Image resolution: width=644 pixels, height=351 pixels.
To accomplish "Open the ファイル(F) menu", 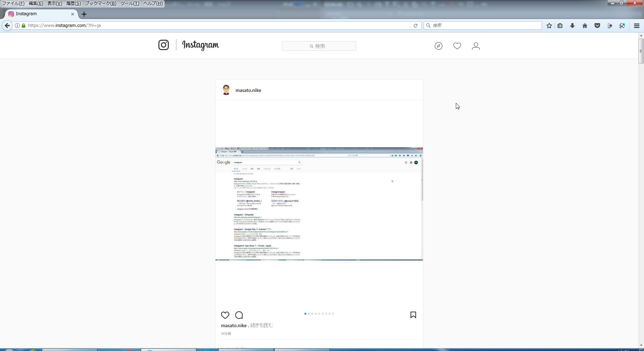I will pyautogui.click(x=13, y=3).
